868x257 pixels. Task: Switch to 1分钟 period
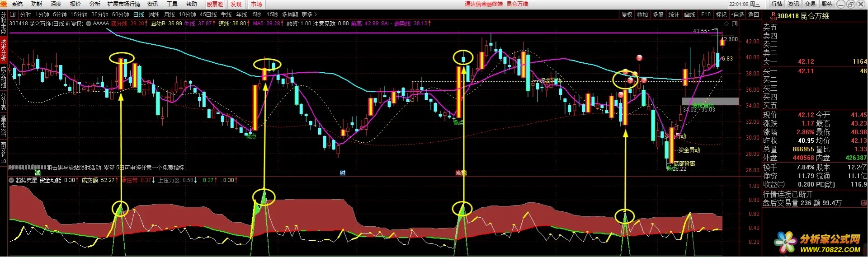pos(42,14)
